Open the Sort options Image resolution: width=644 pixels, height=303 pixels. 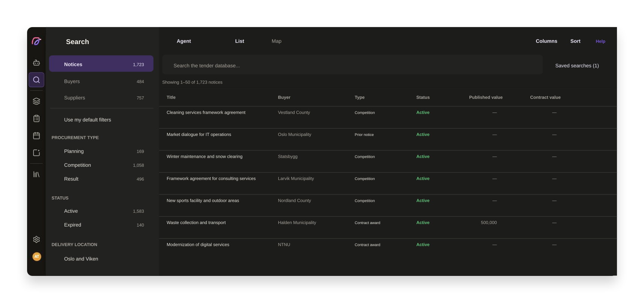[576, 41]
